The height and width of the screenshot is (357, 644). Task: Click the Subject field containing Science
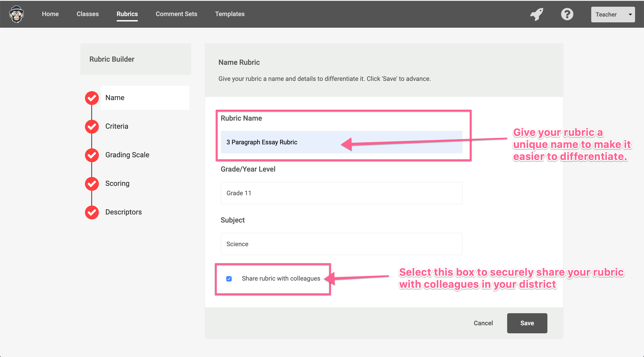click(x=341, y=244)
